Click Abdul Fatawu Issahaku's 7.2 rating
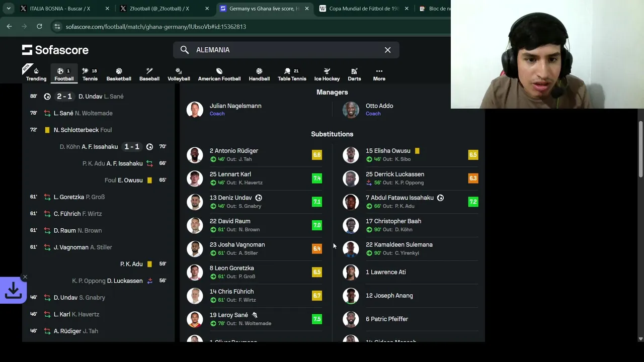This screenshot has height=362, width=644. (473, 202)
